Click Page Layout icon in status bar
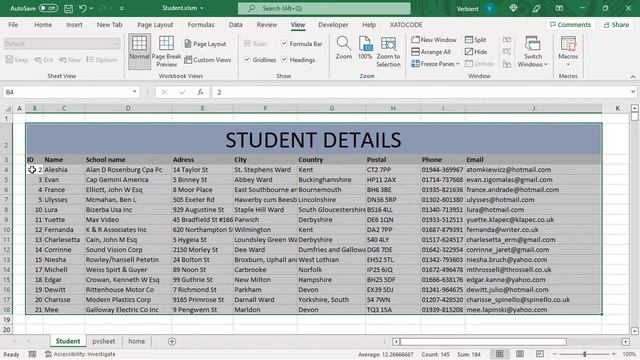 point(520,354)
